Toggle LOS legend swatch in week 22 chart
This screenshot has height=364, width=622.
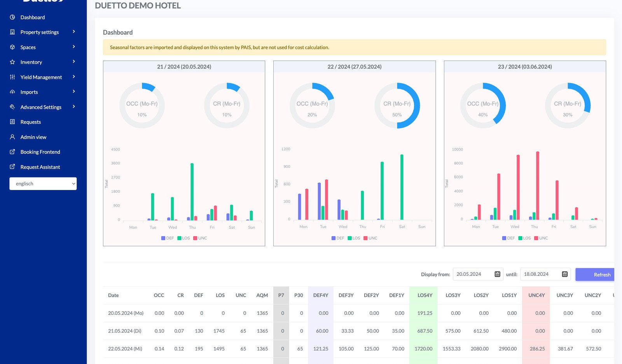[x=349, y=238]
